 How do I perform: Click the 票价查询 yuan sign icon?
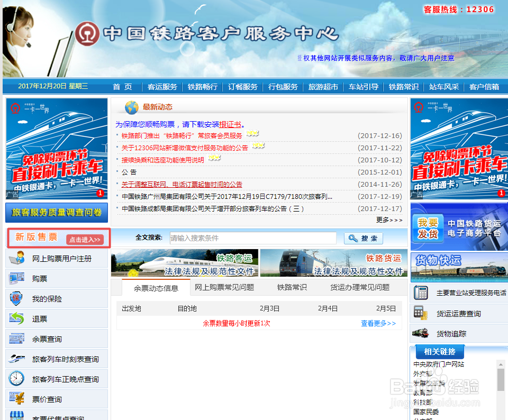tap(17, 398)
